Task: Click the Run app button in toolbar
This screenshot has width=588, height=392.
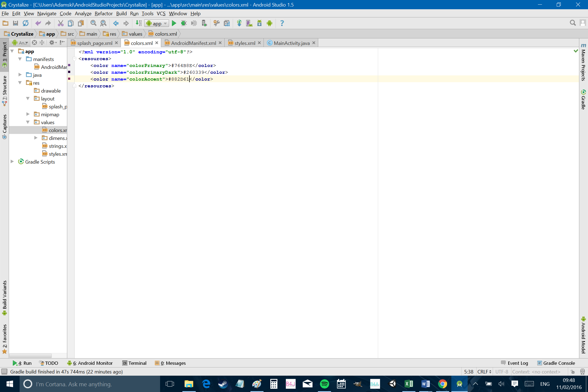Action: click(174, 23)
